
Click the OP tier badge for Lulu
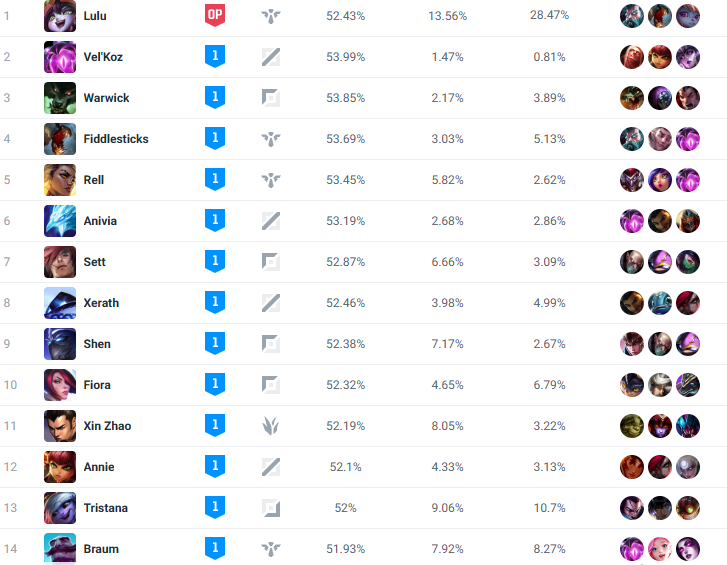tap(215, 15)
